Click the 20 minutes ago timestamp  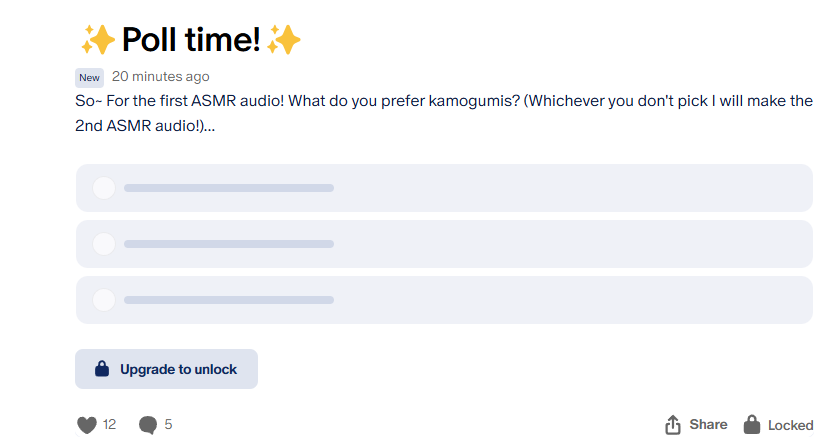pos(160,77)
